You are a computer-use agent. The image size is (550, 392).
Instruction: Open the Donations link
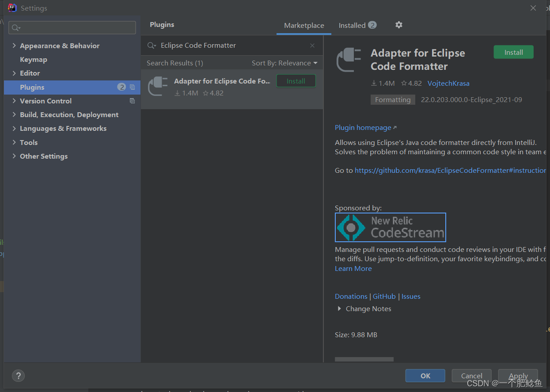pyautogui.click(x=351, y=296)
